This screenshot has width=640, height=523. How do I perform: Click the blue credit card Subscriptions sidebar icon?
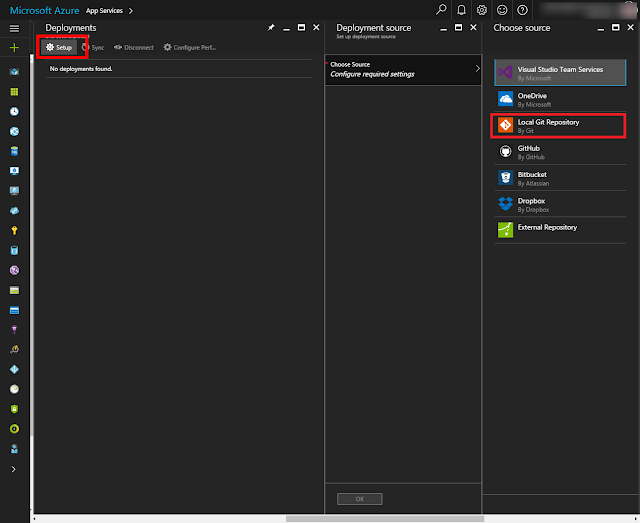(x=14, y=310)
